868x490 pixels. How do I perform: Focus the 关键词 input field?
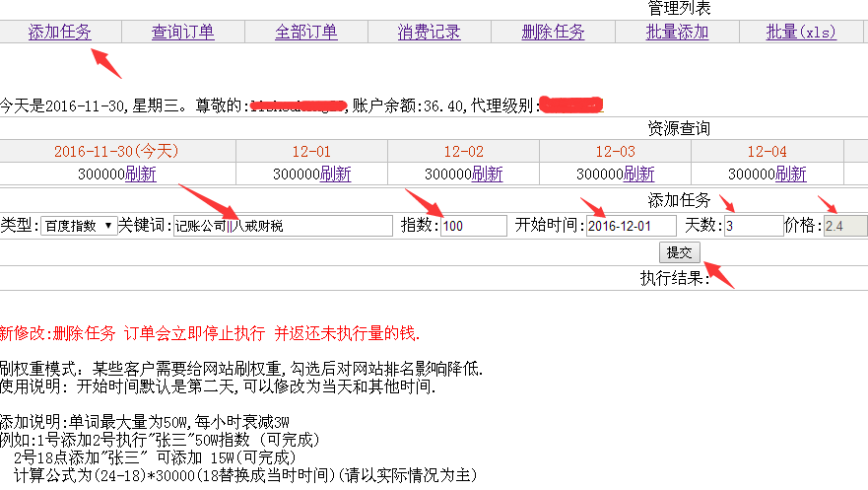283,226
